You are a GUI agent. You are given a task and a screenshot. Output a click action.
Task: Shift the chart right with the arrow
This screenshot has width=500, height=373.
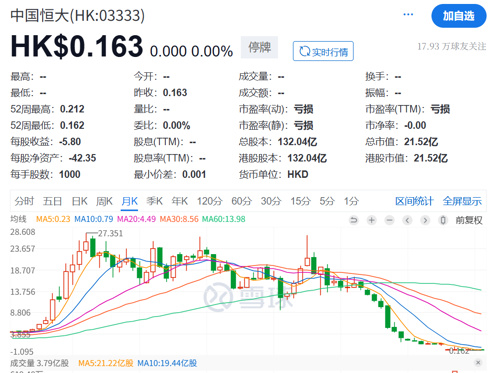(x=425, y=220)
